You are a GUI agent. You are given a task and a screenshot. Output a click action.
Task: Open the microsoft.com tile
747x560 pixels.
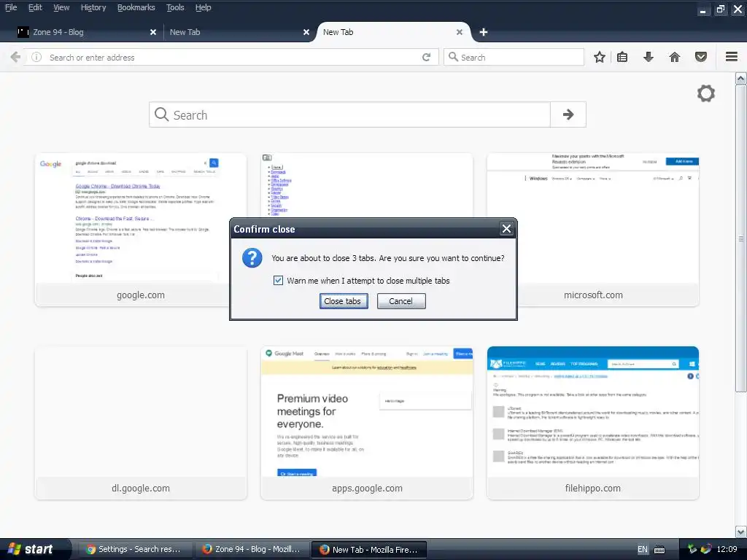593,230
